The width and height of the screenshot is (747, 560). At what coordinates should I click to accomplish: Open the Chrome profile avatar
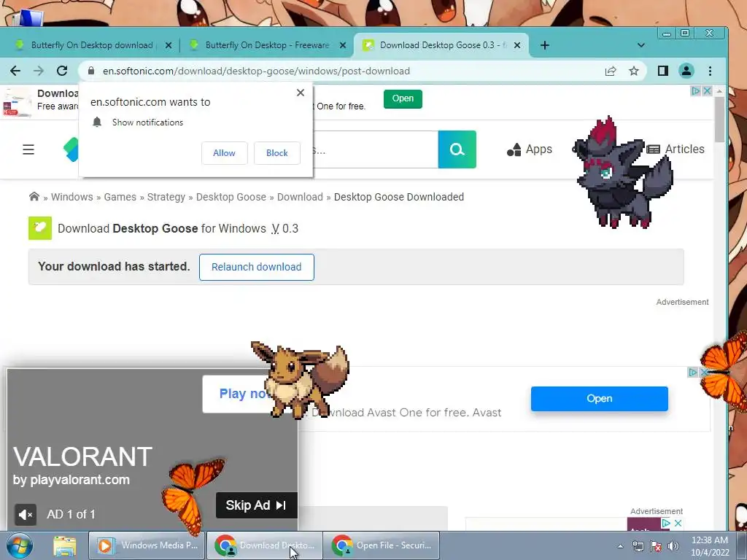(686, 71)
